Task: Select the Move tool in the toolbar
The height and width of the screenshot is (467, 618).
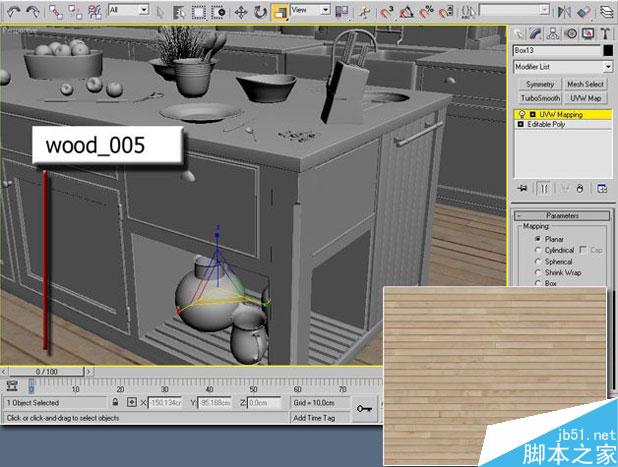Action: [x=242, y=12]
